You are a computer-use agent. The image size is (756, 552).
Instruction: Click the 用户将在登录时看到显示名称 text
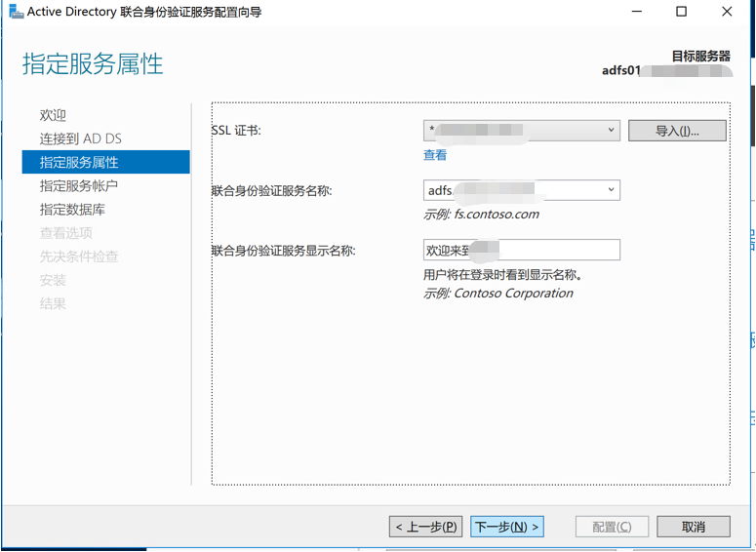coord(503,275)
